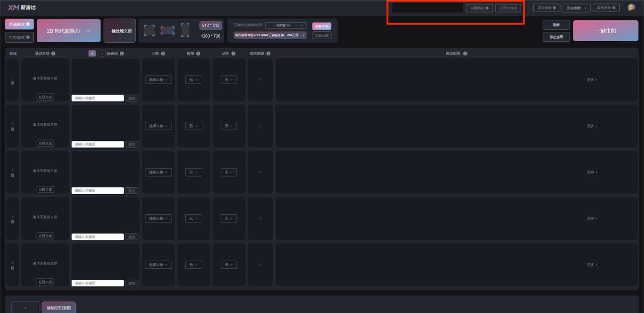Delete row 3 with its trash icon
This screenshot has height=313, width=644.
coord(13,176)
